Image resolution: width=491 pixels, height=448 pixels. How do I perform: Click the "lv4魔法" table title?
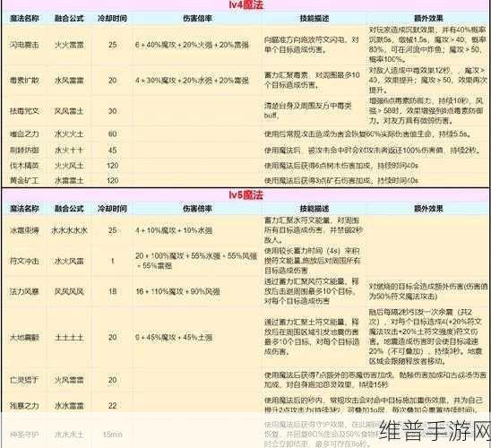coord(245,5)
